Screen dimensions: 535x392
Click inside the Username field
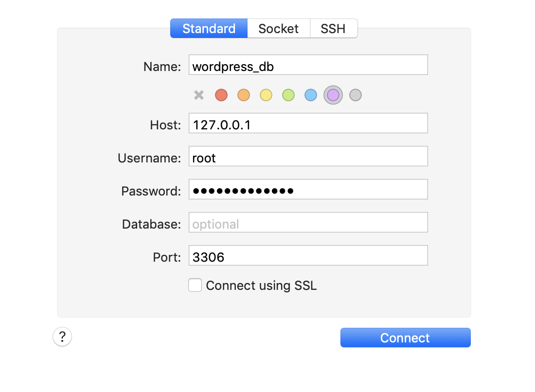pyautogui.click(x=308, y=156)
